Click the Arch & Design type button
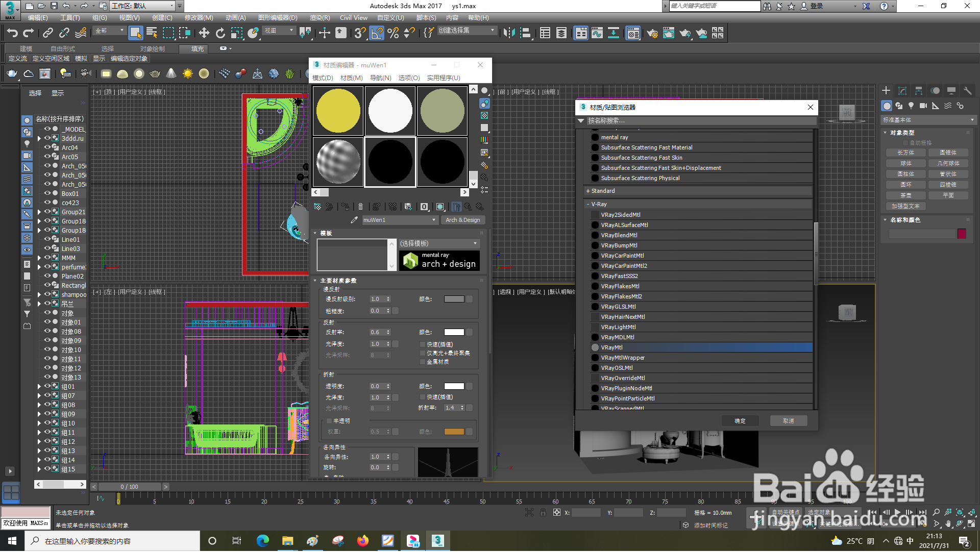The image size is (980, 552). point(462,220)
